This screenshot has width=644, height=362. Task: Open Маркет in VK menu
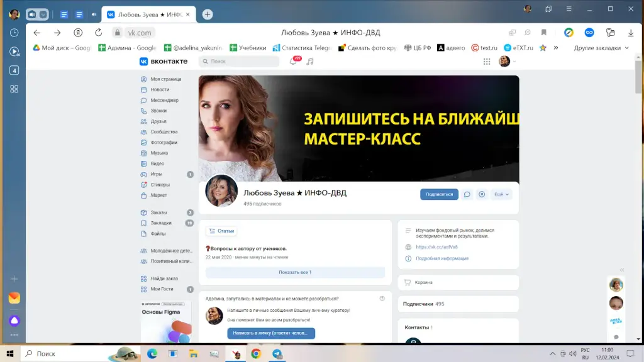pos(158,195)
